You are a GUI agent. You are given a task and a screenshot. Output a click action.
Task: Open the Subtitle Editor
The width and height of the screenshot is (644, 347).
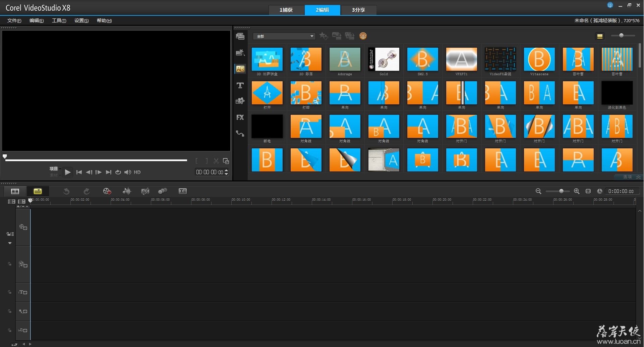pyautogui.click(x=183, y=191)
